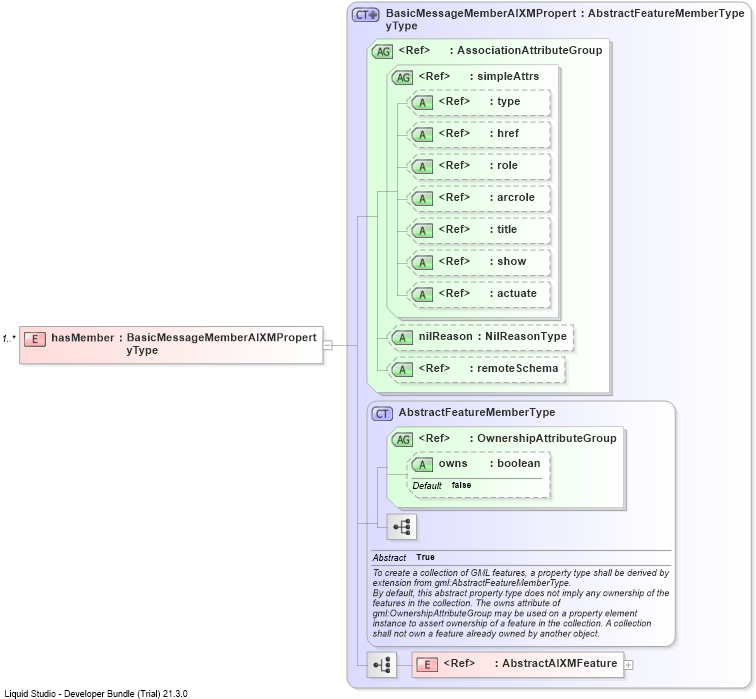This screenshot has height=699, width=756.
Task: Click the CT icon of BasicMessageMemberAIXMPropertyType
Action: click(x=365, y=15)
